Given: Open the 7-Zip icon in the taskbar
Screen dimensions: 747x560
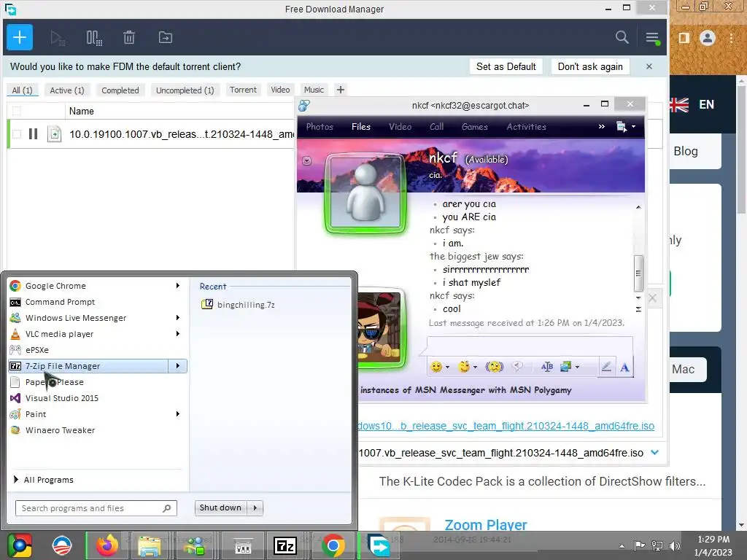Looking at the screenshot, I should tap(285, 545).
